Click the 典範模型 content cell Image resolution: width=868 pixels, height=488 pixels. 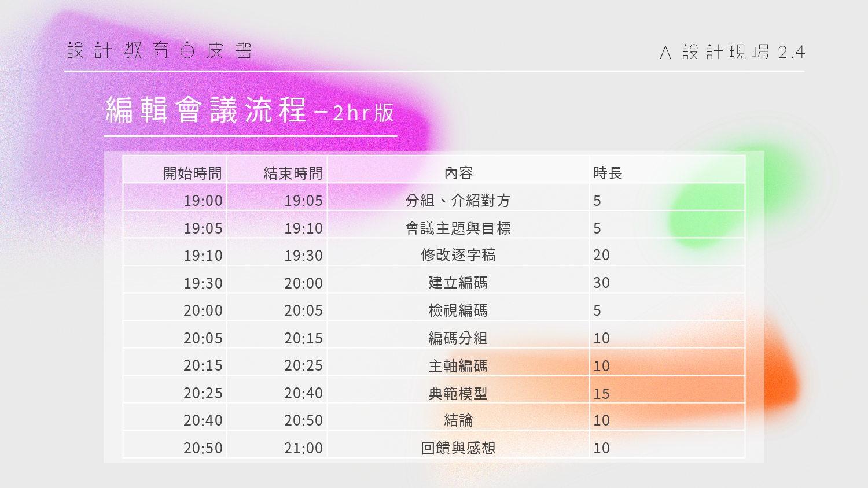(458, 394)
